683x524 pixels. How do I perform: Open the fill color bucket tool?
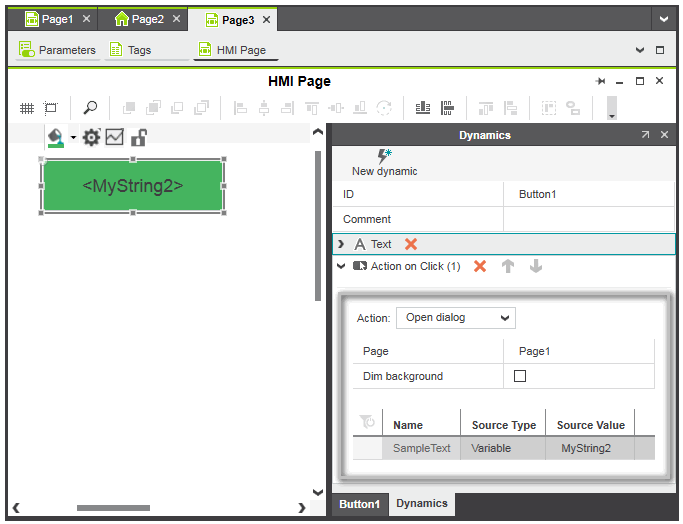pos(55,138)
